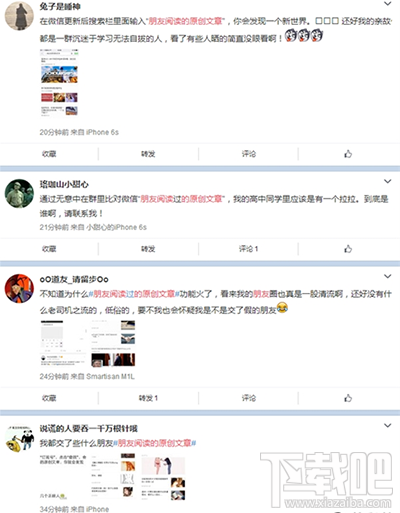The image size is (400, 513).
Task: Open oO道友_请留步Oo's profile avatar
Action: (19, 289)
